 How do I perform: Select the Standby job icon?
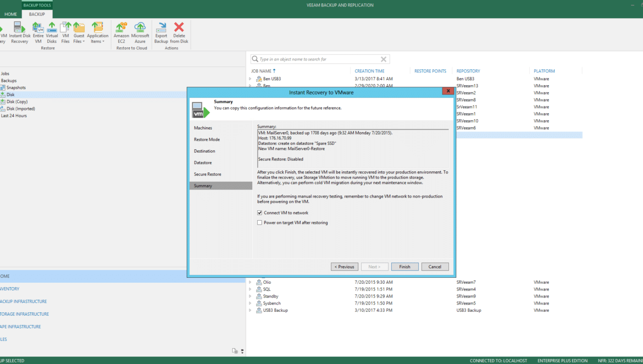point(259,296)
